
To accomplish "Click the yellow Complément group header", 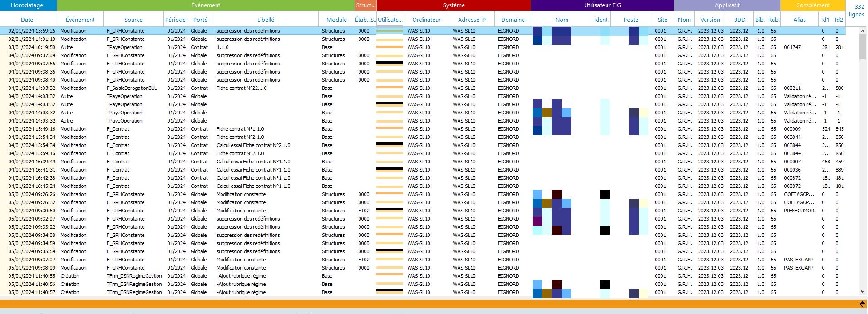I will click(812, 5).
